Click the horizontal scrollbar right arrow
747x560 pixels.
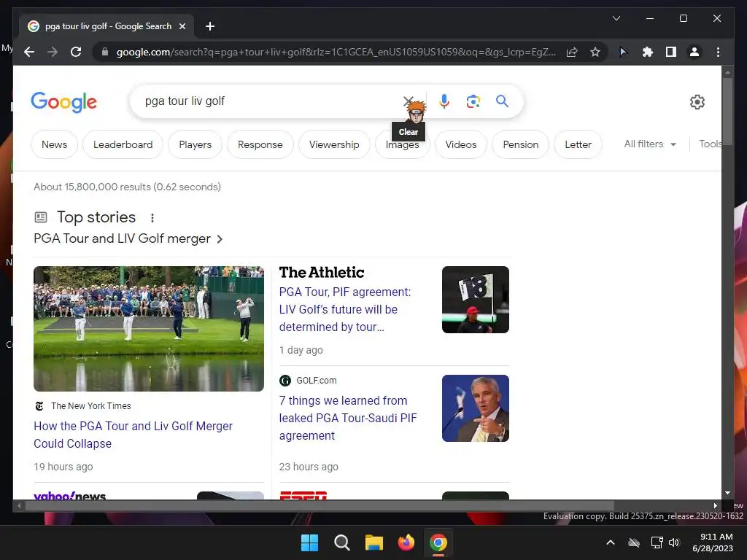coord(715,506)
